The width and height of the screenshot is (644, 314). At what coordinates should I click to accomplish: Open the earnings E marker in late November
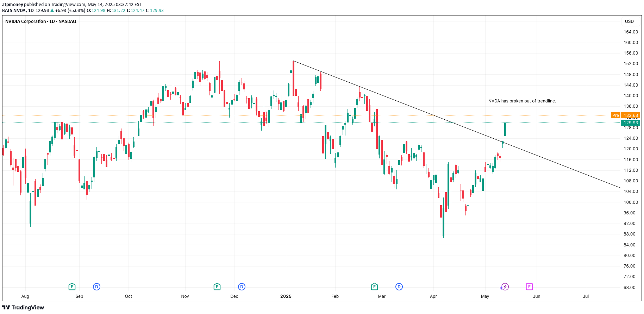[217, 287]
